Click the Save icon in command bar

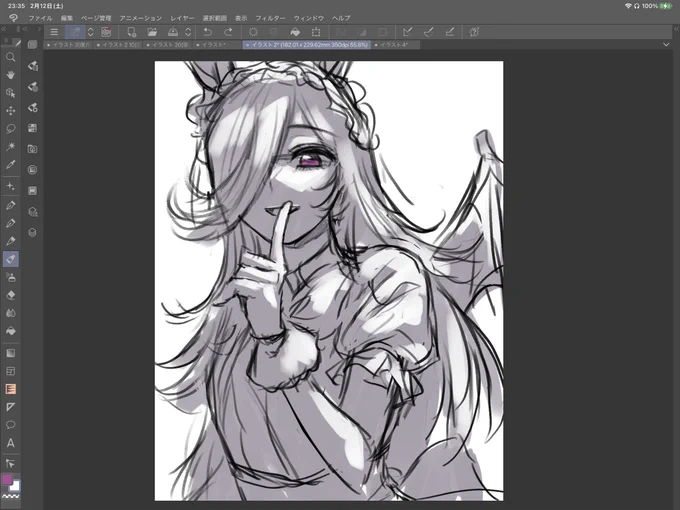coord(173,32)
